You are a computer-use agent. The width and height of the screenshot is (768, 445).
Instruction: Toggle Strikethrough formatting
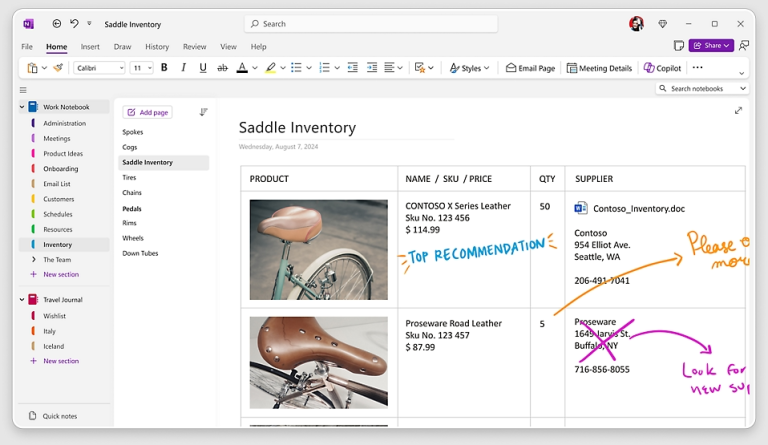[222, 68]
